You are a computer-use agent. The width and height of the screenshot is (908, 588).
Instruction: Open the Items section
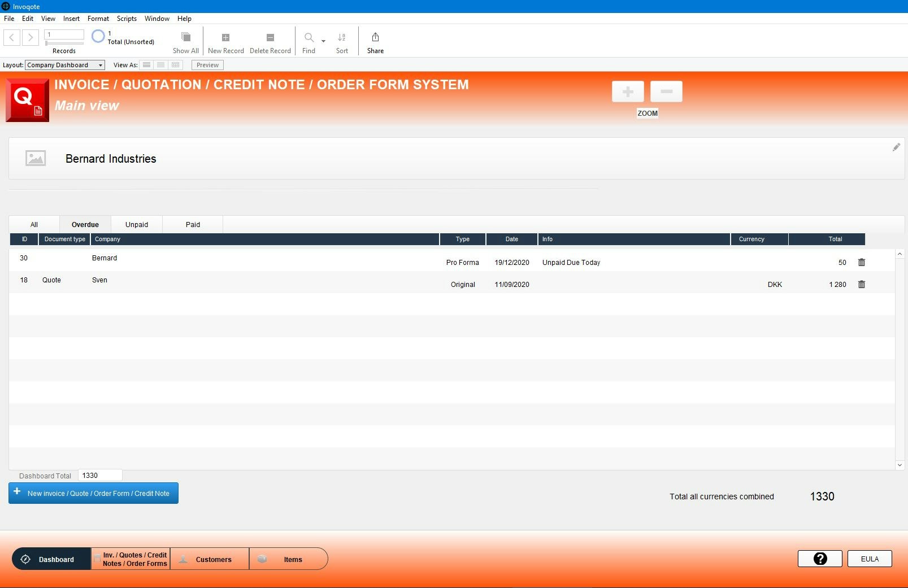(289, 559)
